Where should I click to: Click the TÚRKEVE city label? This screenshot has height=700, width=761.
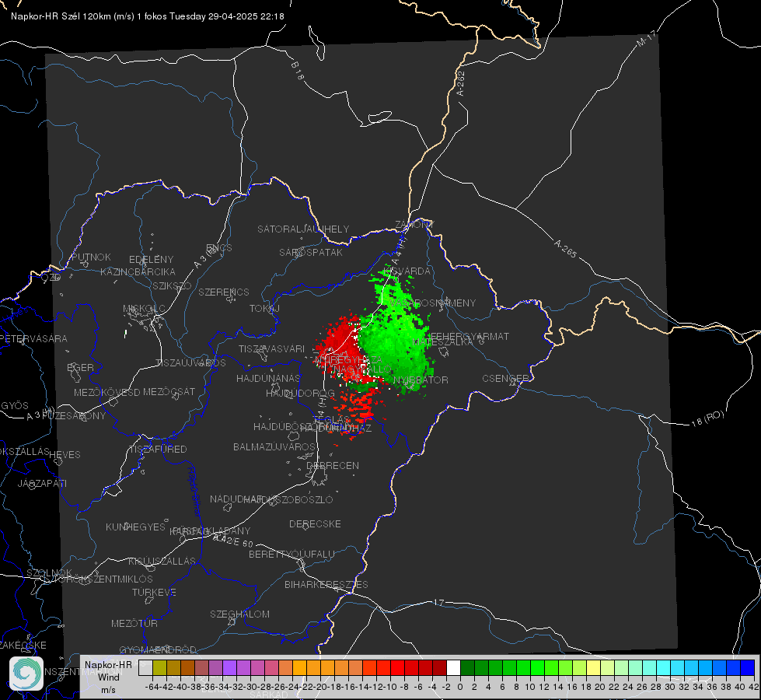pos(155,592)
